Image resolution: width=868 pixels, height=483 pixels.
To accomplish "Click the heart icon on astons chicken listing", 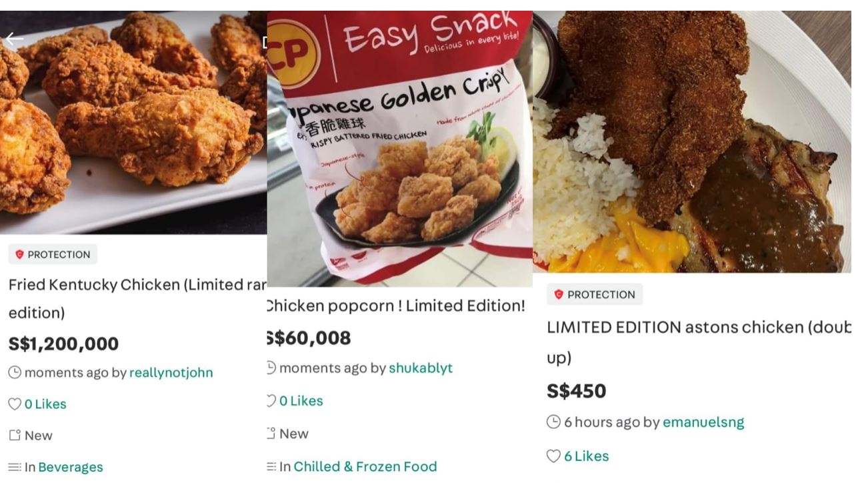I will (553, 456).
